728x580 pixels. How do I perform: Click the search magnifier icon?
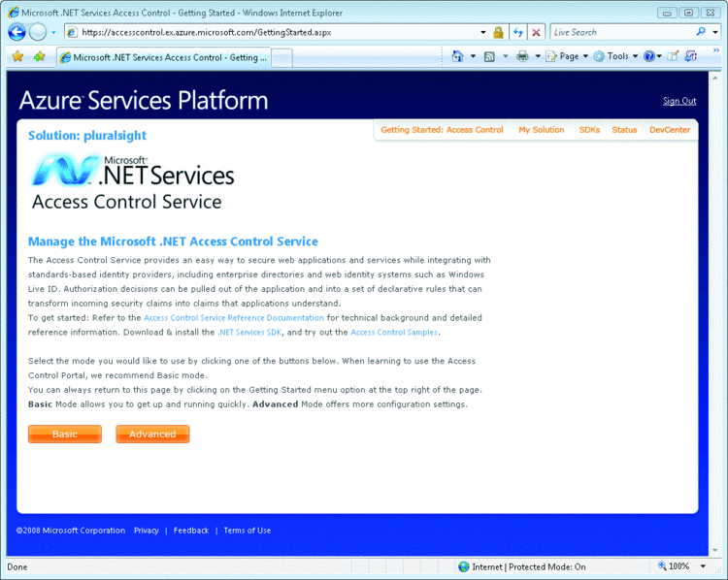pos(701,32)
